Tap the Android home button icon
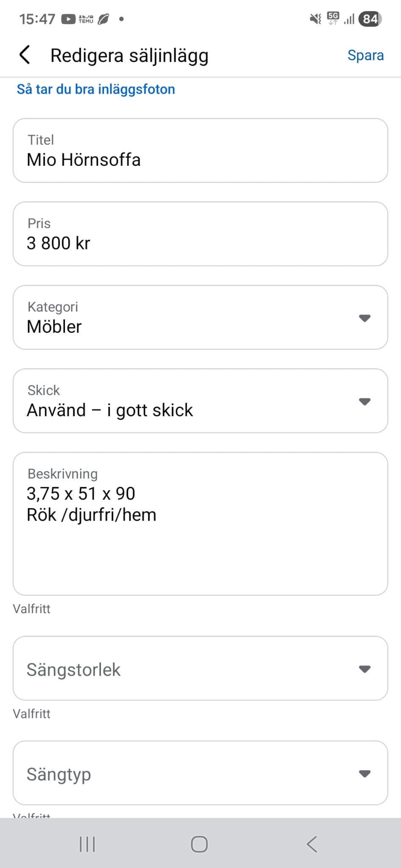Image resolution: width=401 pixels, height=868 pixels. tap(199, 844)
